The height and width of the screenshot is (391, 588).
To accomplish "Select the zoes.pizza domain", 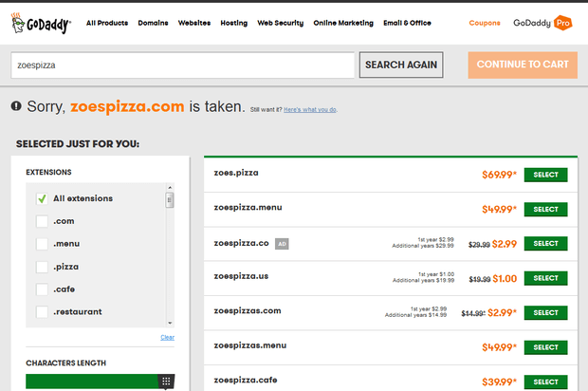I will tap(545, 175).
